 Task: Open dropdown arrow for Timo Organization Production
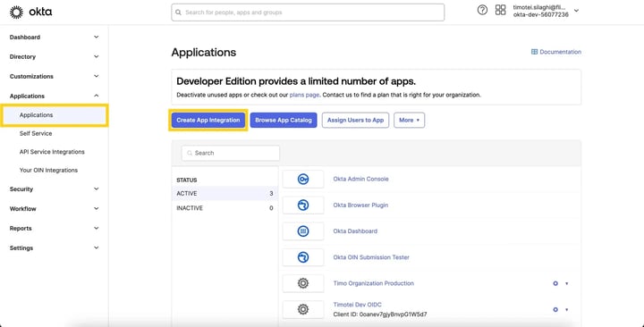click(x=567, y=283)
